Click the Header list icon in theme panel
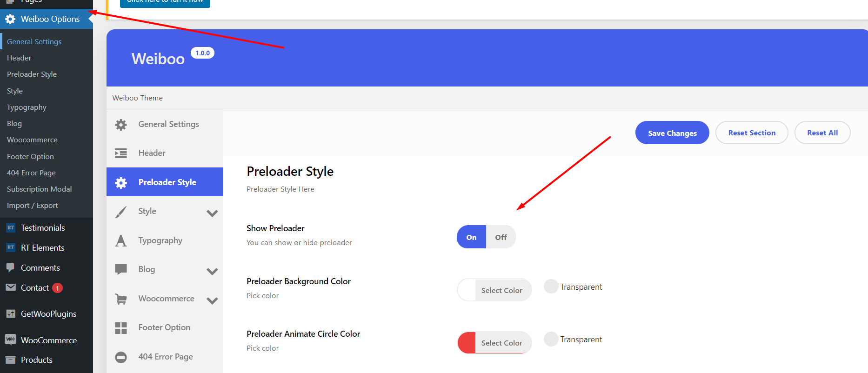Viewport: 868px width, 373px height. pos(121,153)
